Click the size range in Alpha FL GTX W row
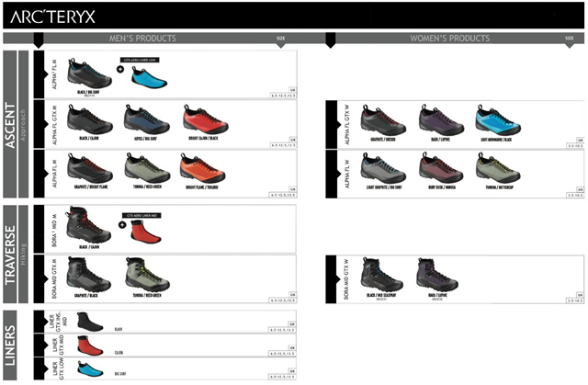 [575, 146]
